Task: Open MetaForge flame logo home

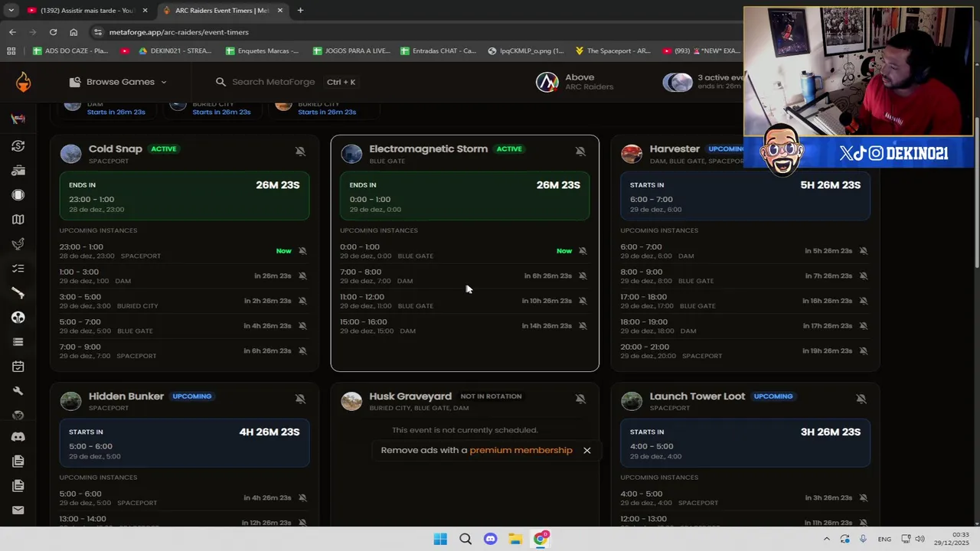Action: [23, 82]
